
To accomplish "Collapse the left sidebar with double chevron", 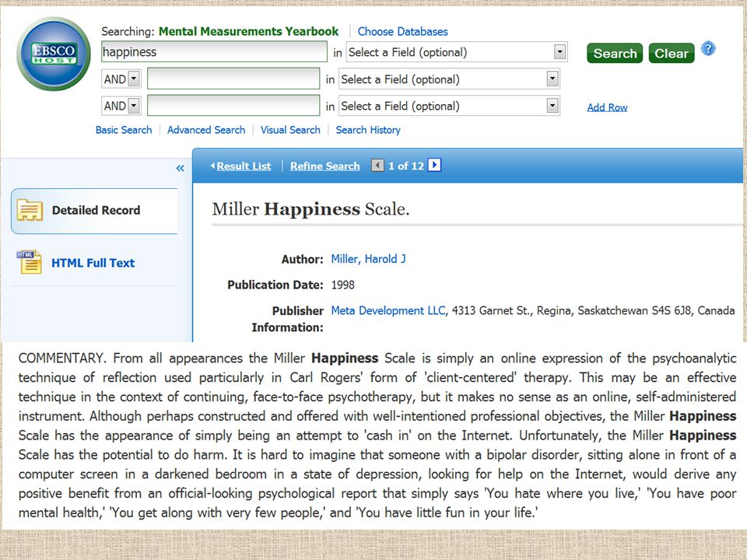I will [x=180, y=168].
